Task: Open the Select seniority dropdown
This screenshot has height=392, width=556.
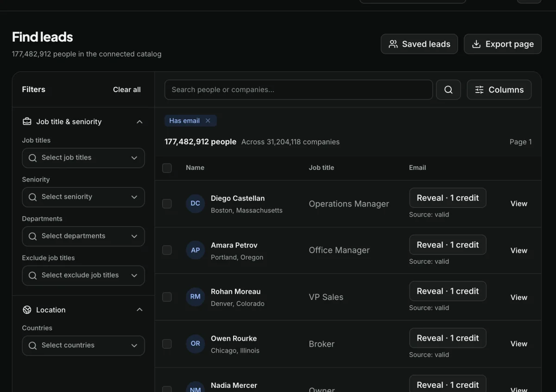Action: tap(83, 197)
